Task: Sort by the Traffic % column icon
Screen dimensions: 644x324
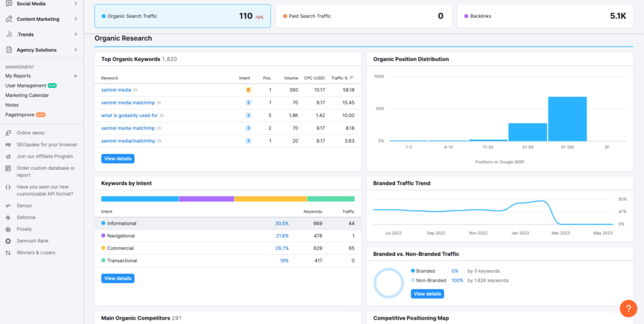Action: coord(352,78)
